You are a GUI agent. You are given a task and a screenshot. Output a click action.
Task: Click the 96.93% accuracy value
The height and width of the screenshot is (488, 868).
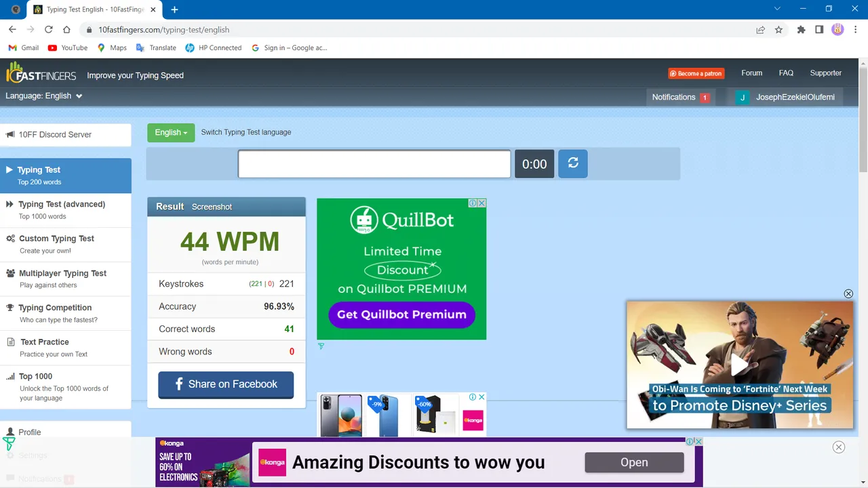point(279,306)
